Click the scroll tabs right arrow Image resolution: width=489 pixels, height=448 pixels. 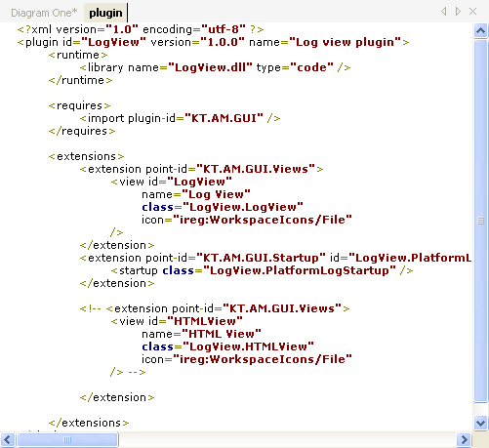point(458,12)
